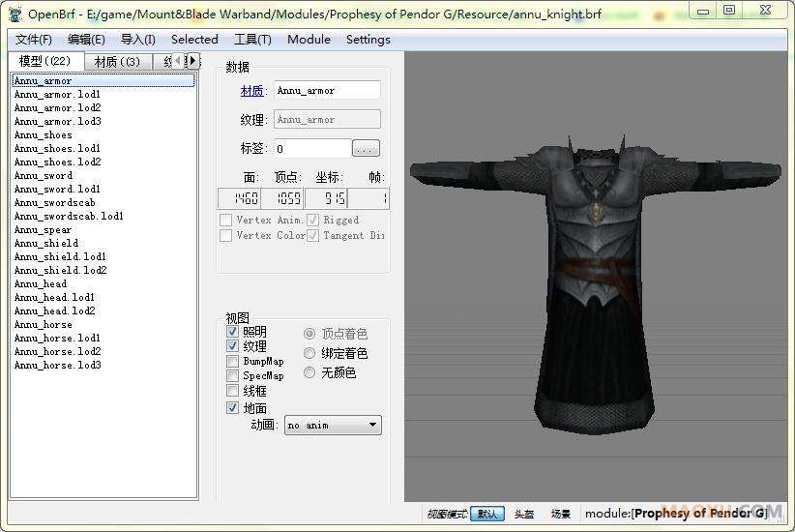
Task: Click the OpenBrf app icon in title bar
Action: [15, 14]
